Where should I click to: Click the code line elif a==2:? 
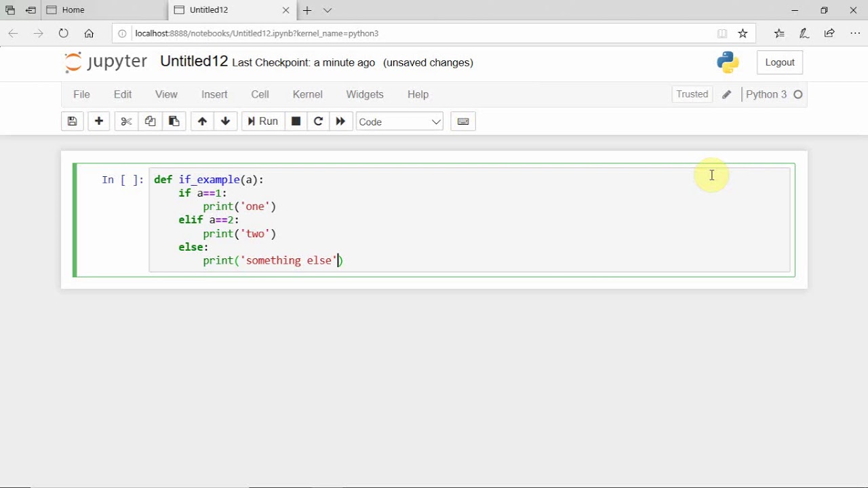click(x=209, y=220)
